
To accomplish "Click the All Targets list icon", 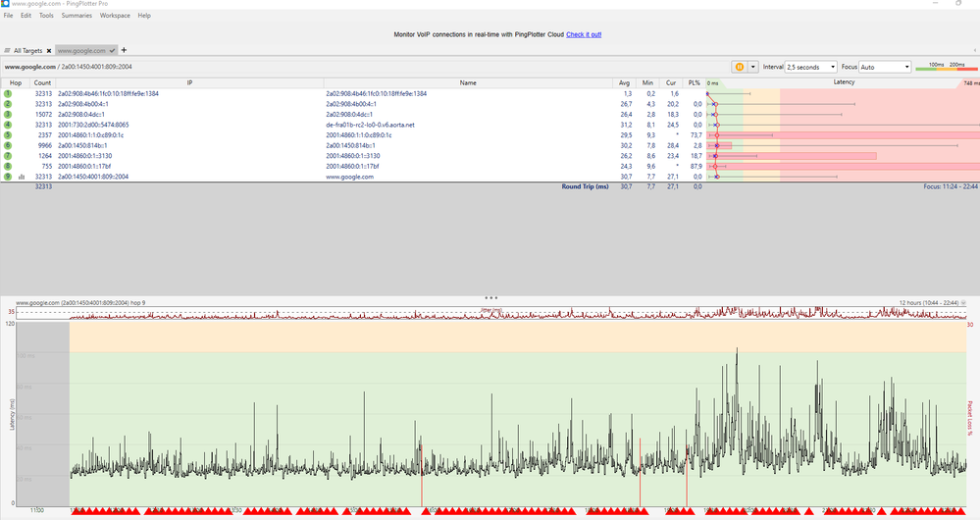I will (x=7, y=51).
